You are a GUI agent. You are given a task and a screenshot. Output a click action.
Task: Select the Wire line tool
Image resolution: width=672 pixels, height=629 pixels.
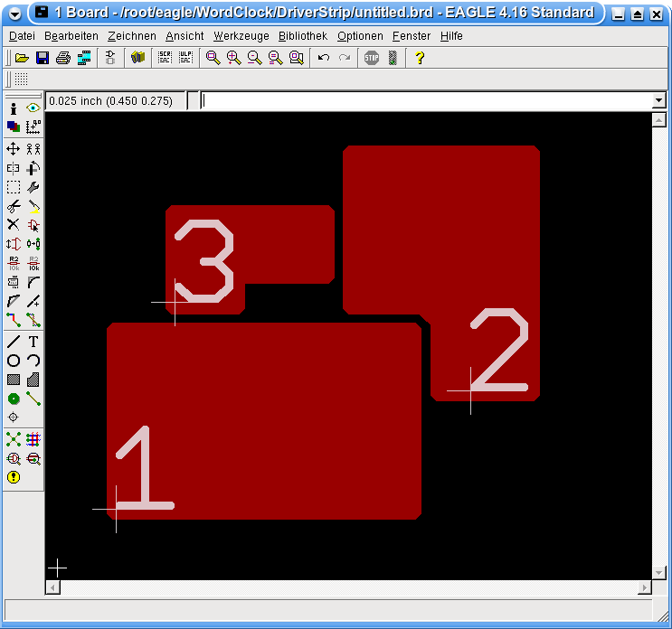tap(14, 342)
